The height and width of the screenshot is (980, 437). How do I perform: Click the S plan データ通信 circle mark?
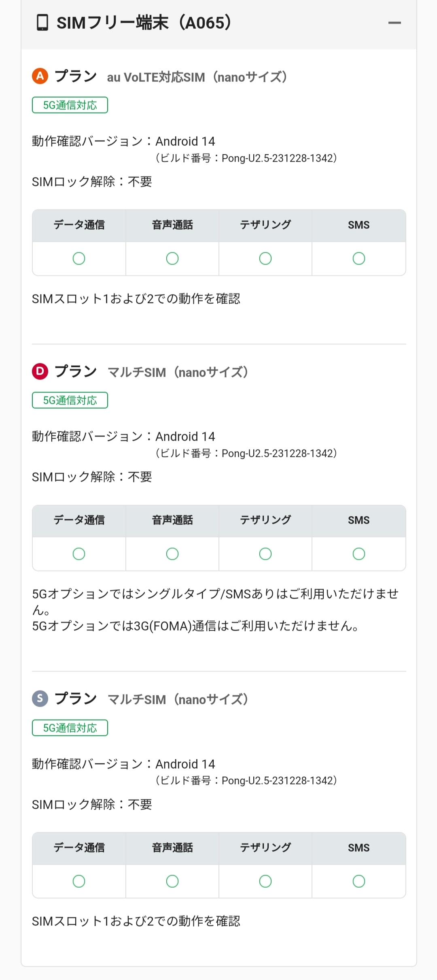pos(79,881)
